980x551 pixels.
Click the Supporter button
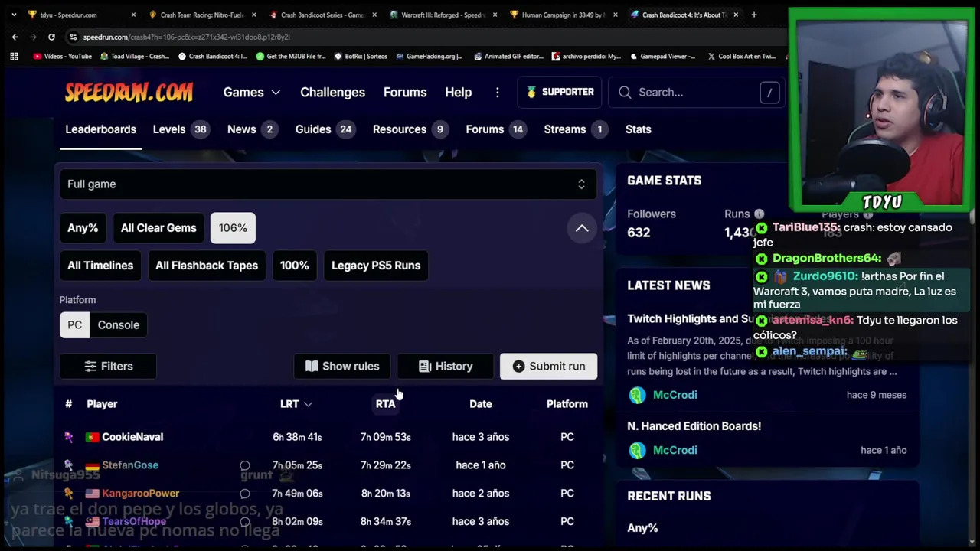(x=560, y=92)
